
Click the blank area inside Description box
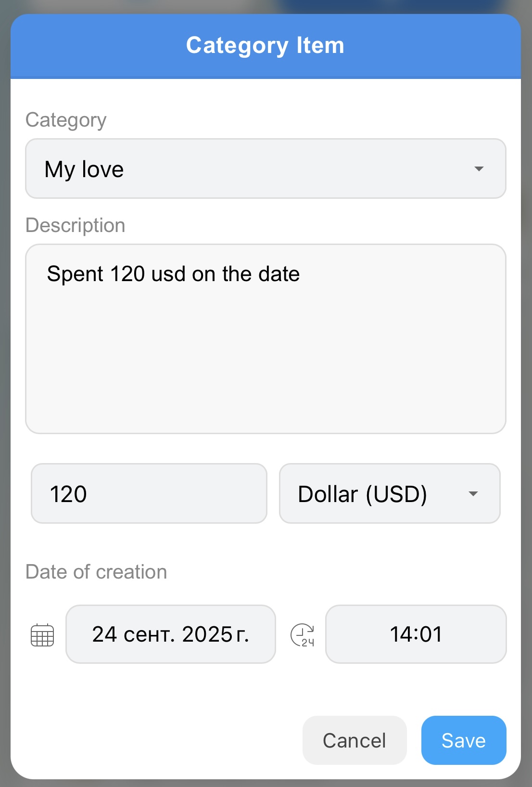pyautogui.click(x=266, y=366)
